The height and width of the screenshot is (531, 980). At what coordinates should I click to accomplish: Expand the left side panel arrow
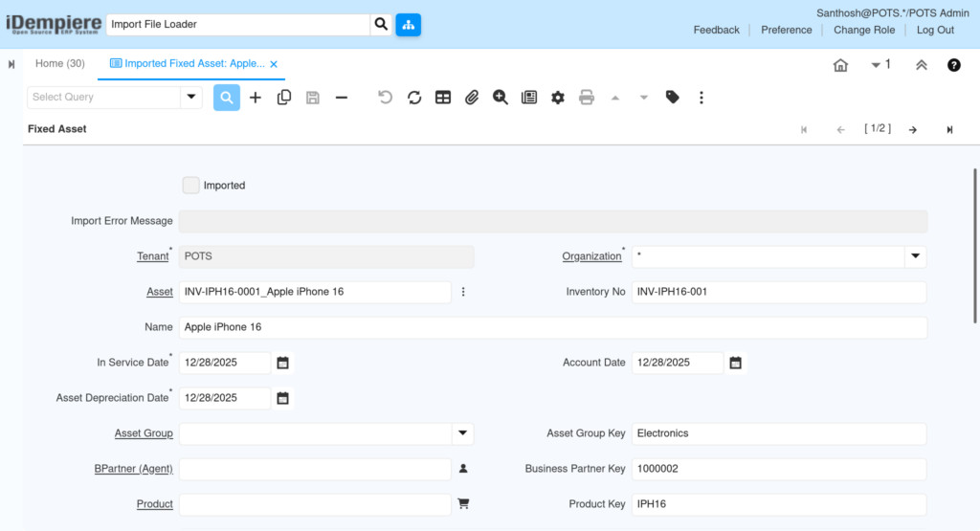[11, 64]
